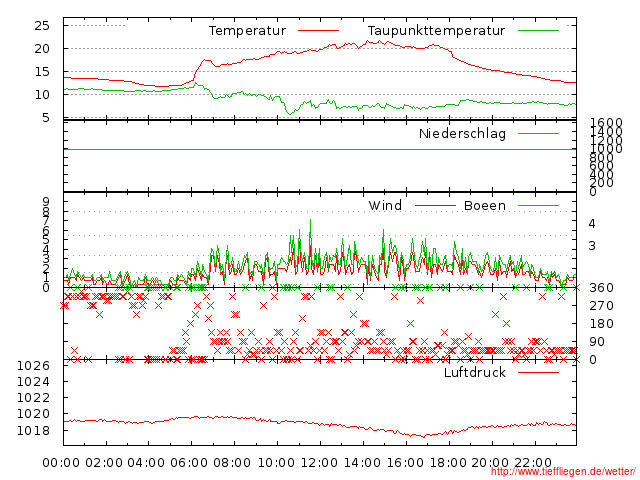
Task: Click the 08:00 time axis label
Action: click(232, 463)
